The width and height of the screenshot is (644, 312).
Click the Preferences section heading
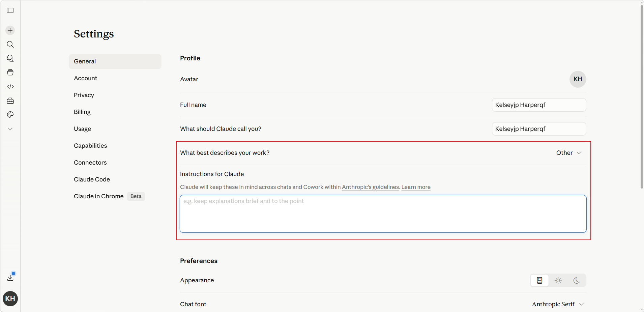click(199, 261)
